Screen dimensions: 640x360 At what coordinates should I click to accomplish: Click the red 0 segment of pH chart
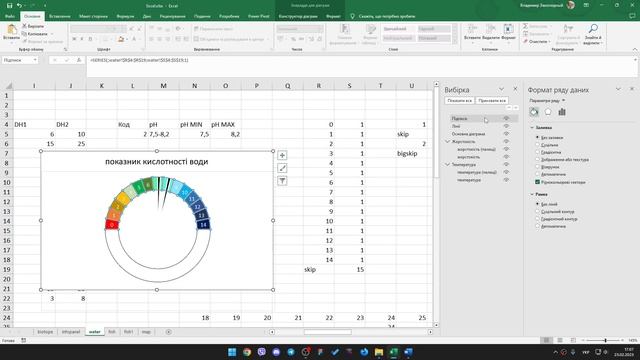click(112, 224)
